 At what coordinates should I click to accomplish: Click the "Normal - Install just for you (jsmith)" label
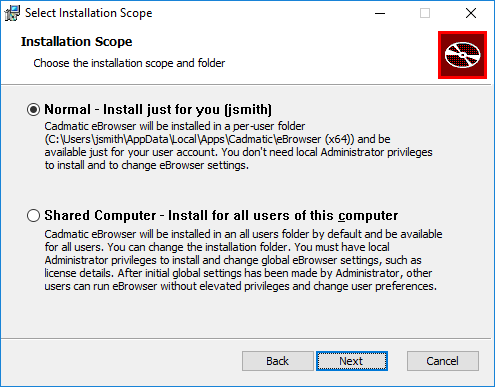point(158,109)
